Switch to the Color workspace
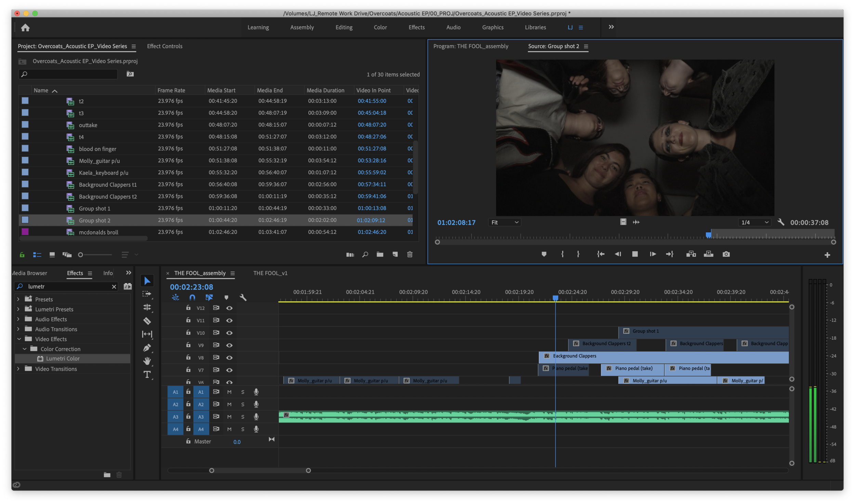 (x=380, y=27)
